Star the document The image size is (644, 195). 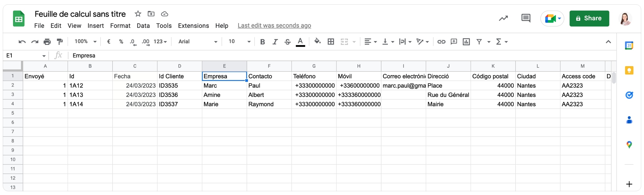point(138,14)
